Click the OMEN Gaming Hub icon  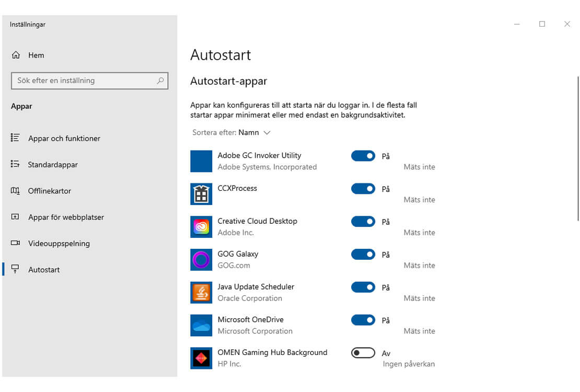point(201,359)
